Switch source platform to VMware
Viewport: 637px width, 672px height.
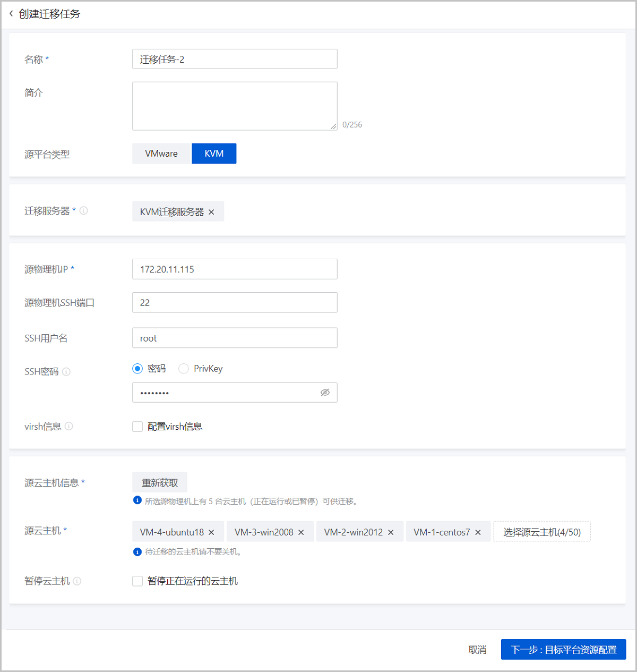pyautogui.click(x=161, y=154)
